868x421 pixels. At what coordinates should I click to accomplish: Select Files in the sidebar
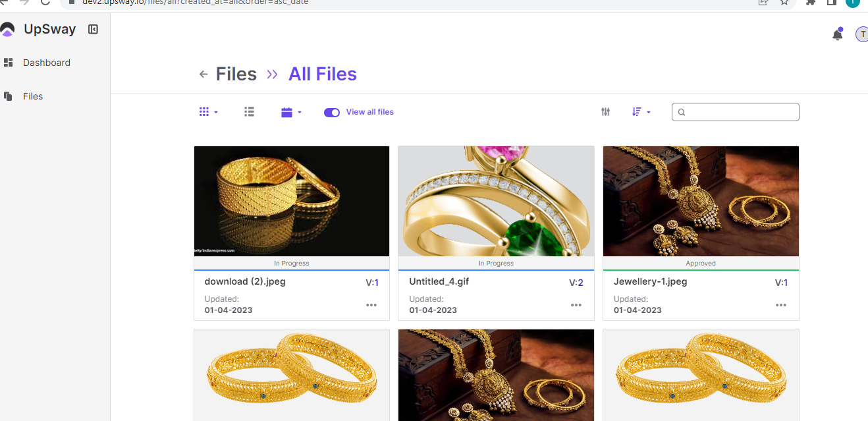coord(32,96)
